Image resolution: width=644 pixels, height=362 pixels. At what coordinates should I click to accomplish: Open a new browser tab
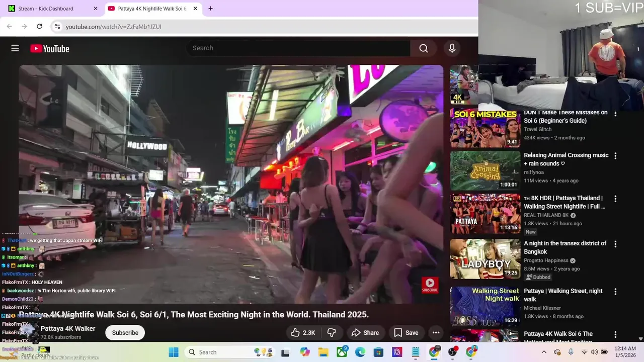[210, 9]
